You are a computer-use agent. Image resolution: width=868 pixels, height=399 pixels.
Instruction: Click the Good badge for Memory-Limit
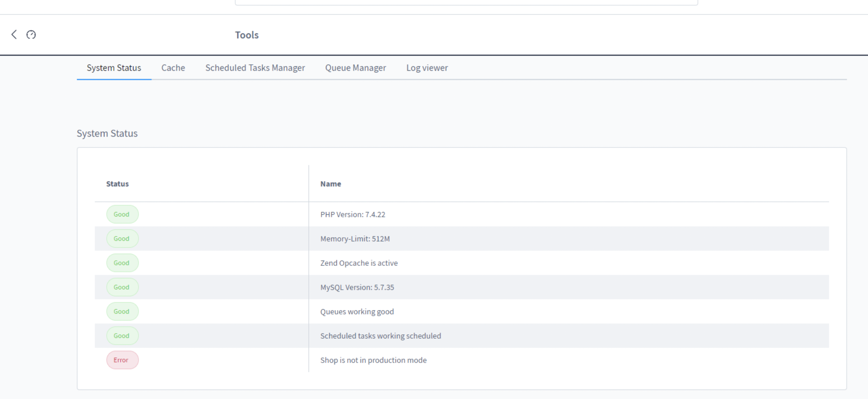pyautogui.click(x=122, y=239)
